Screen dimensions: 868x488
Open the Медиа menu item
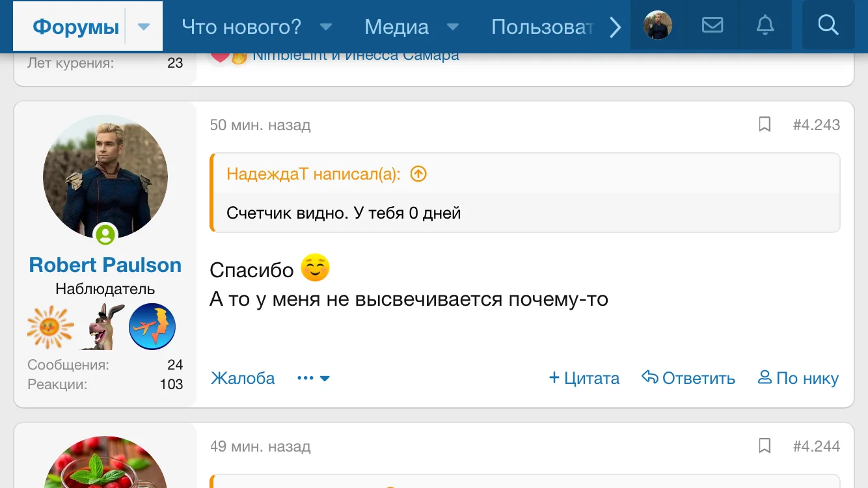pyautogui.click(x=396, y=27)
